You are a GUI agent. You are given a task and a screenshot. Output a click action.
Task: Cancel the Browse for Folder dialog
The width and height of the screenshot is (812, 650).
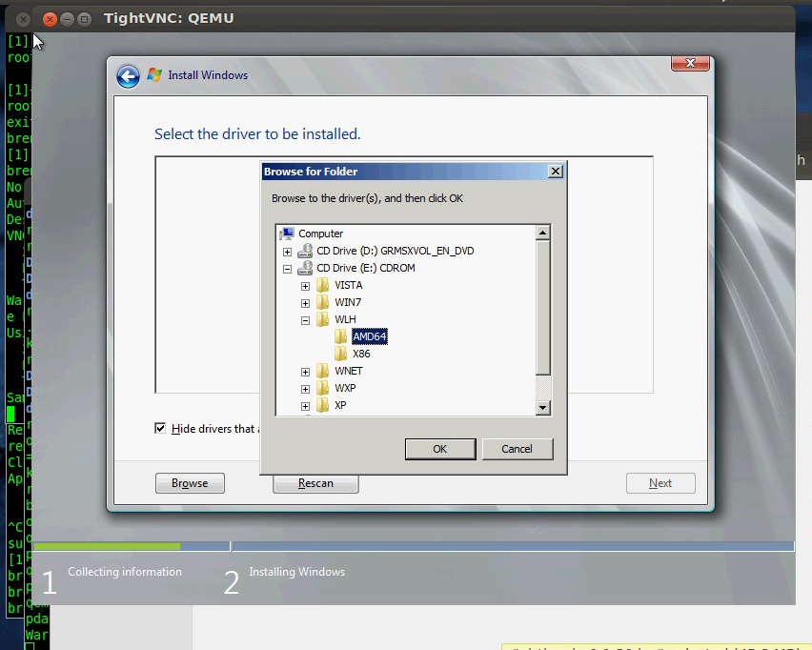point(517,449)
